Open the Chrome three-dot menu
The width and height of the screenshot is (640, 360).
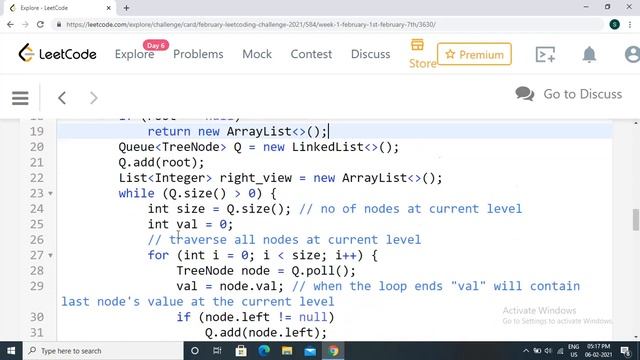(630, 24)
